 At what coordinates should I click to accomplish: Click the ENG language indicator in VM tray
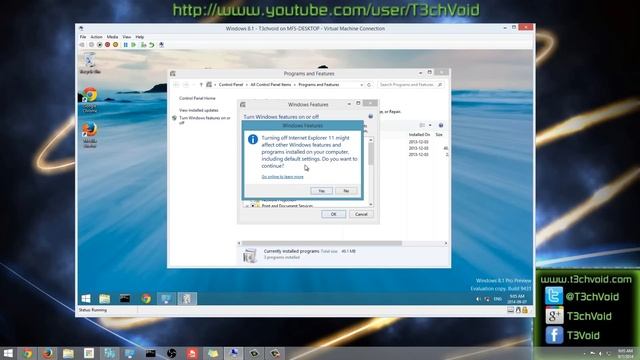click(498, 299)
